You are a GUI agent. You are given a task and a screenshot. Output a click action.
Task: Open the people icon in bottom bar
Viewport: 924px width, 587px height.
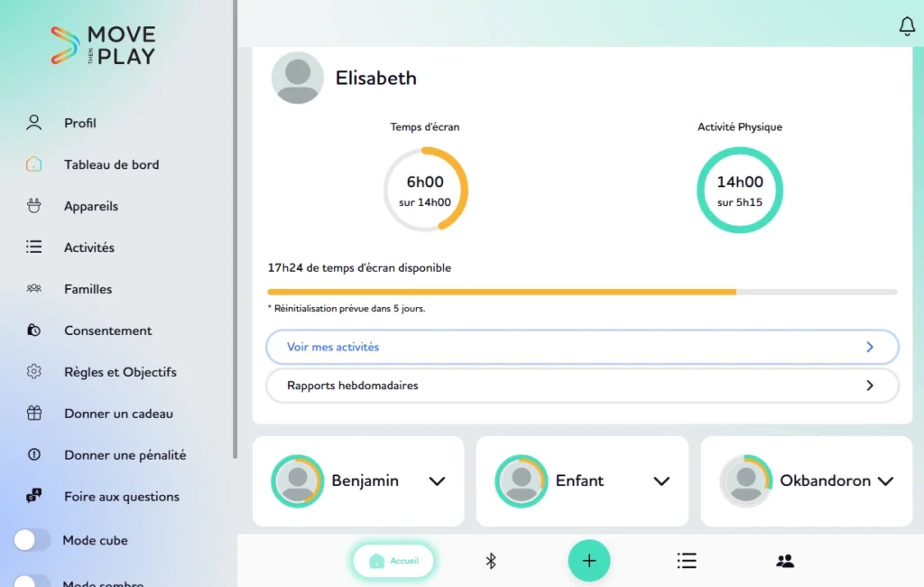click(x=785, y=561)
